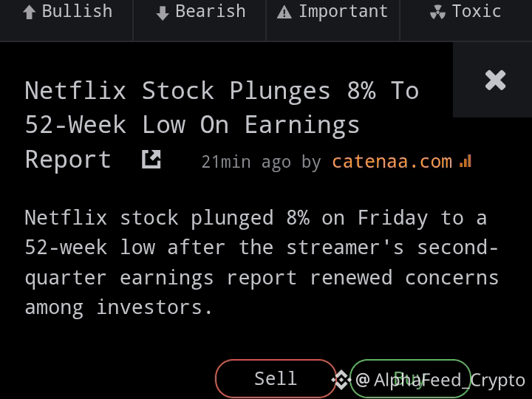Click the warning triangle icon beside Important
532x399 pixels.
284,13
